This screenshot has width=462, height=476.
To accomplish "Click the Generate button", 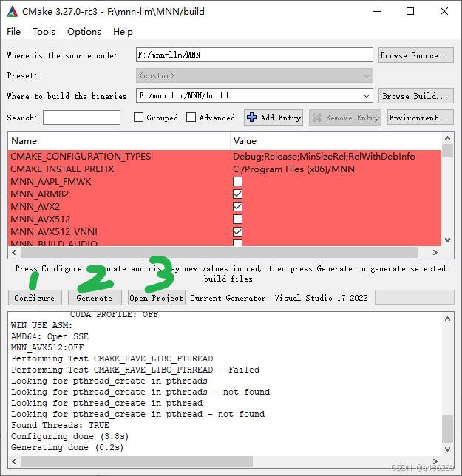I will 95,298.
